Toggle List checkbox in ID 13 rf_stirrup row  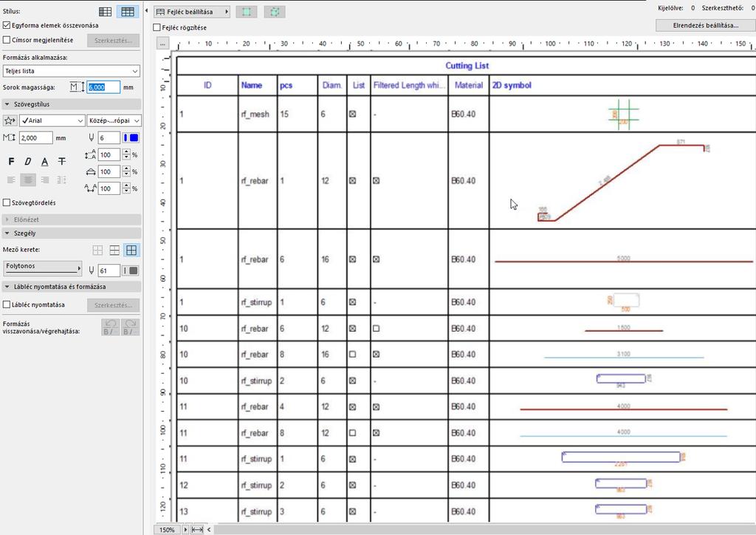pyautogui.click(x=352, y=511)
